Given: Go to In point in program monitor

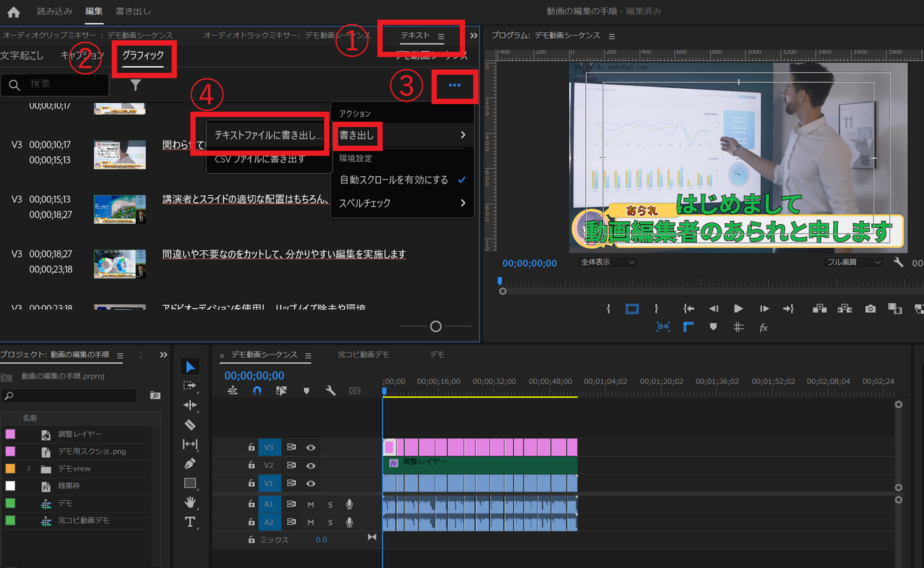Looking at the screenshot, I should coord(689,308).
